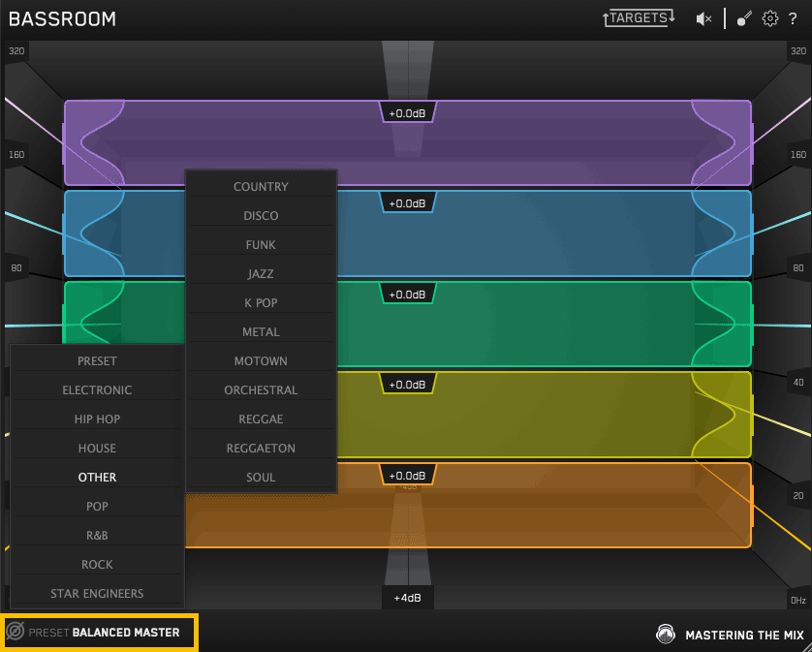Viewport: 812px width, 652px height.
Task: Pick the SOUL preset
Action: coord(261,477)
